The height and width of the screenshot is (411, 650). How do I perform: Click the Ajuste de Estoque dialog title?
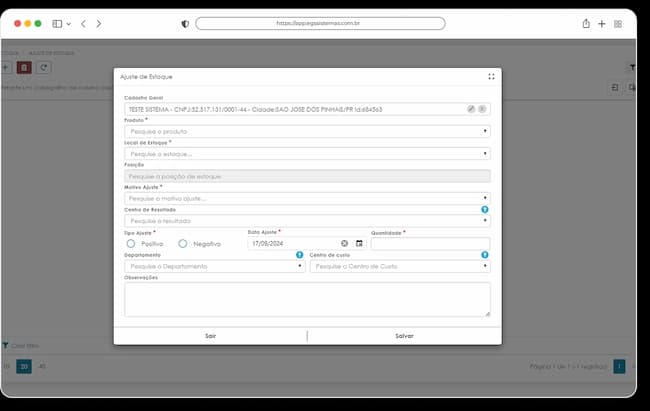pyautogui.click(x=146, y=77)
